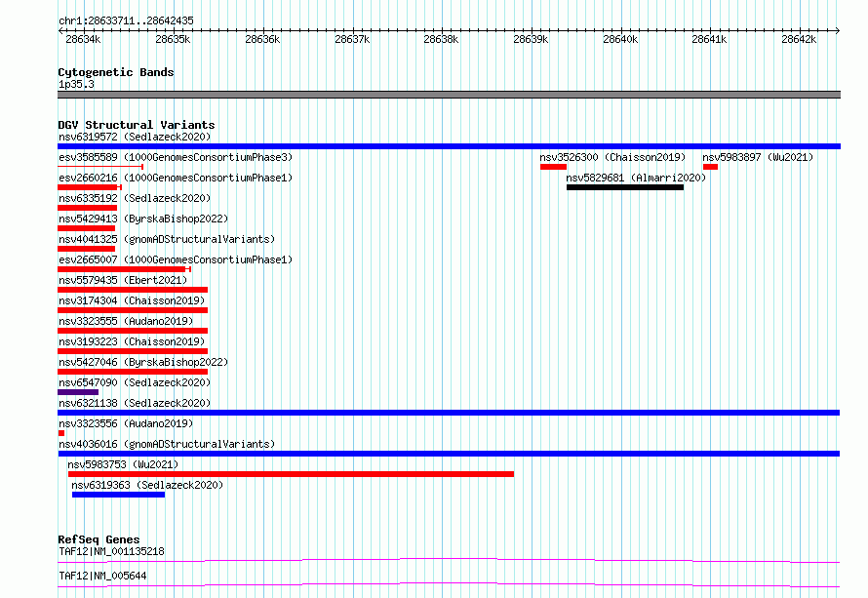The image size is (868, 598).
Task: Click the red esv2660216 feature bar
Action: click(90, 187)
